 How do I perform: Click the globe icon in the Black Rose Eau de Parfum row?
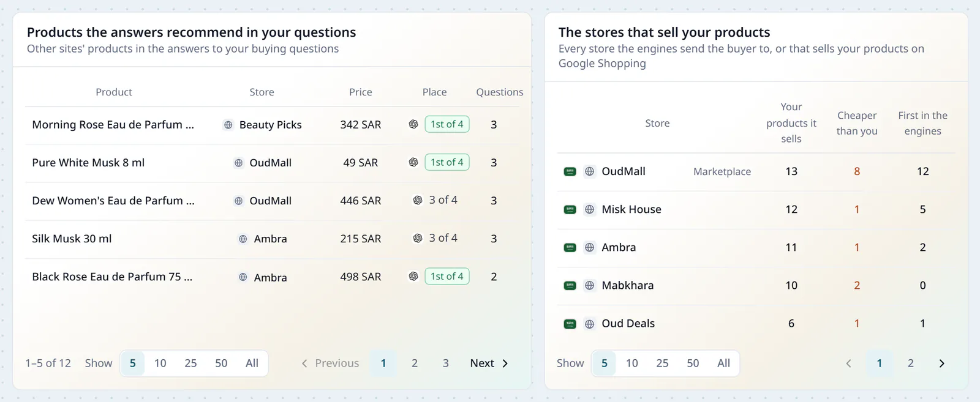(243, 277)
